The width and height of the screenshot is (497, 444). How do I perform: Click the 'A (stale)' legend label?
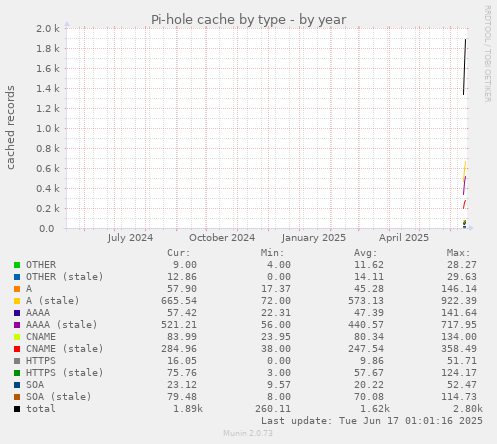[x=53, y=301]
